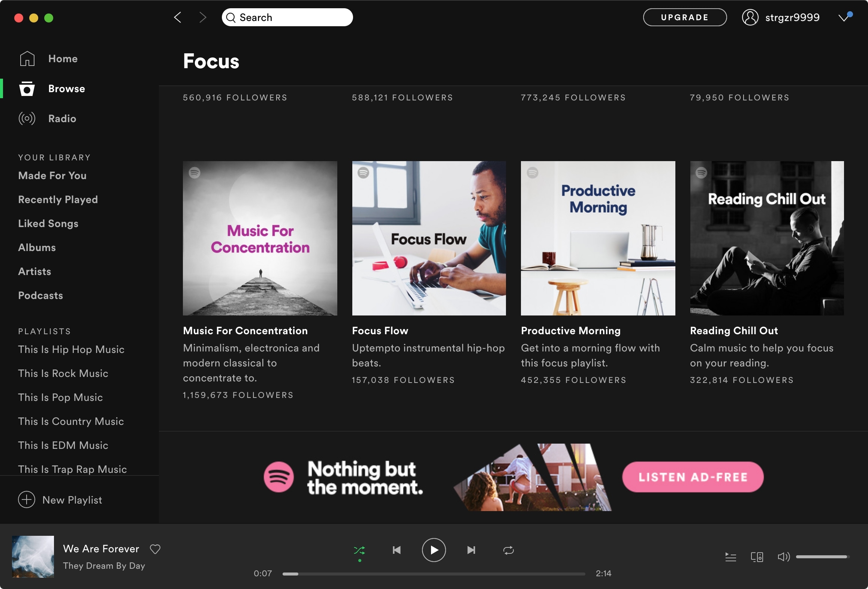Click the UPGRADE button
Image resolution: width=868 pixels, height=589 pixels.
pos(684,16)
